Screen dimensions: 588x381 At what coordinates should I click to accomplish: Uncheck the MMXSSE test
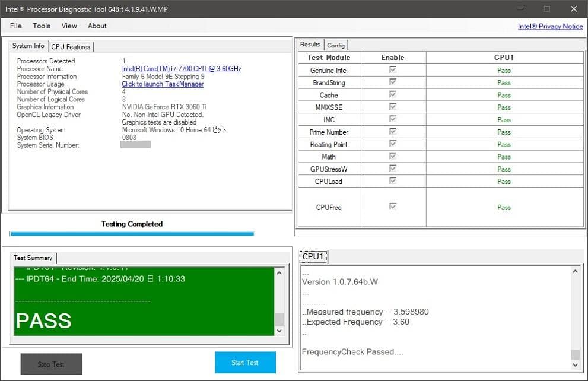[x=393, y=107]
